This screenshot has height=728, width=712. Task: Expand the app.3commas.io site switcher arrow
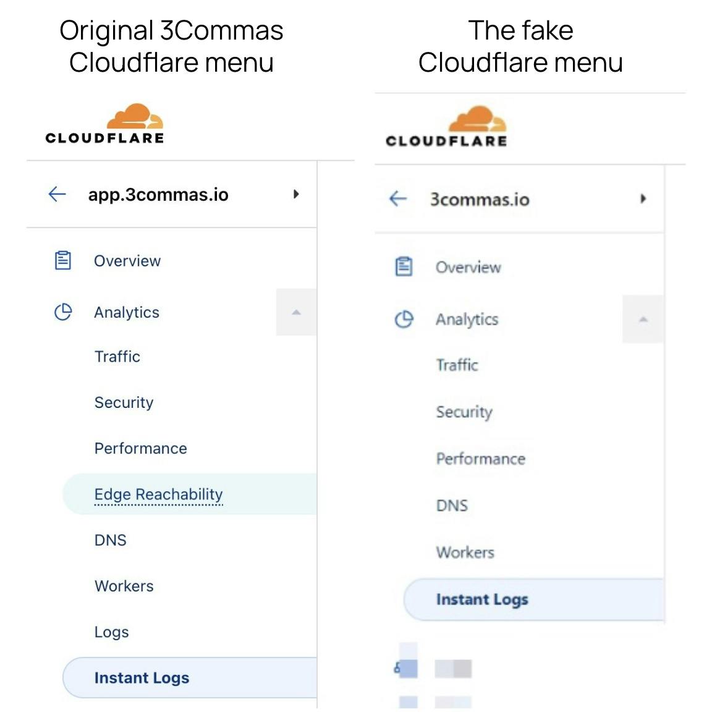296,194
